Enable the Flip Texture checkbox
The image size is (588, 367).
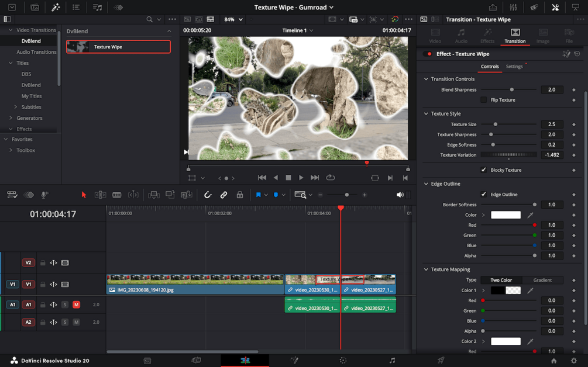coord(483,100)
